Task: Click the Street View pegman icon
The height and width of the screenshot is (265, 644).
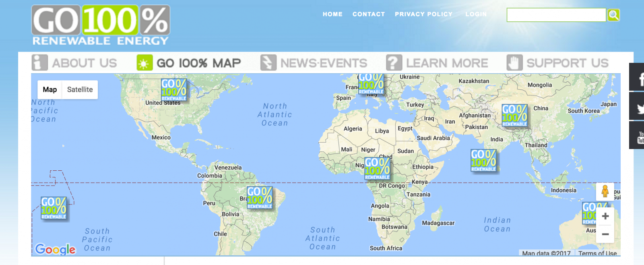Action: tap(605, 191)
